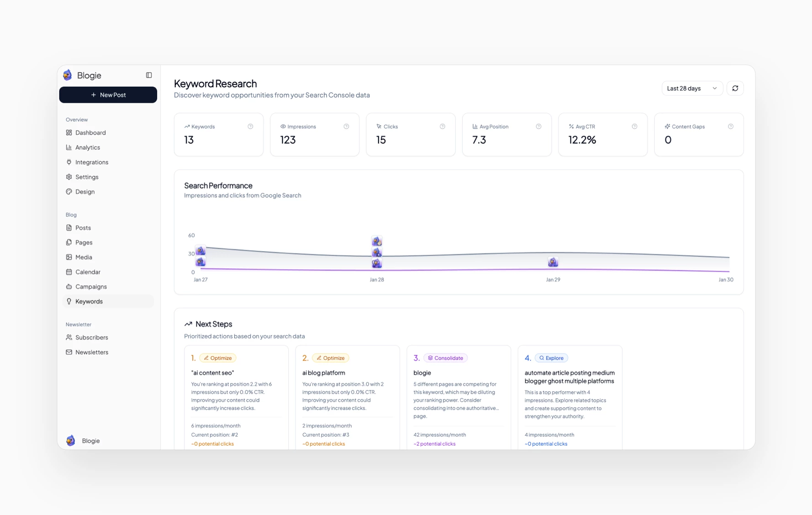Click the New Post button
The height and width of the screenshot is (515, 812).
point(108,95)
